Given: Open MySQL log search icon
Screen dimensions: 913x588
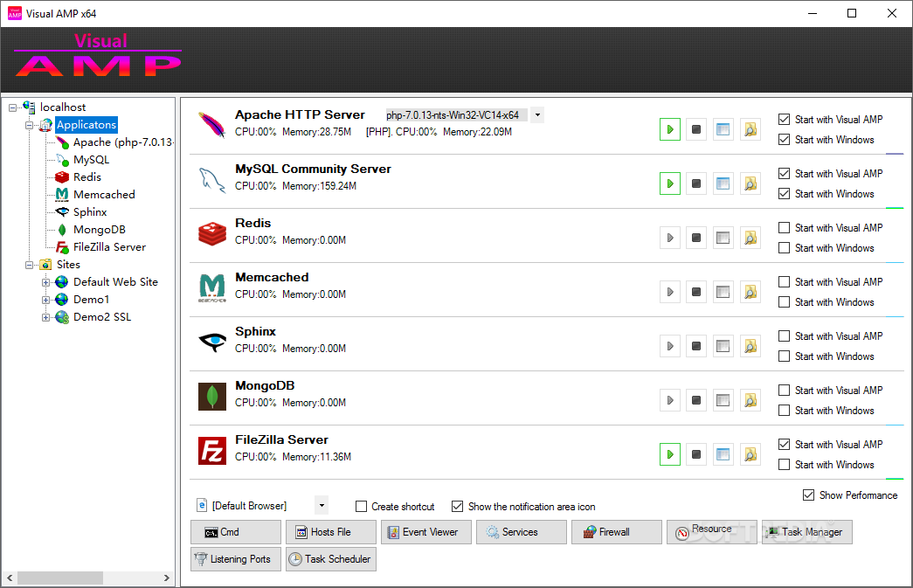Looking at the screenshot, I should point(750,183).
